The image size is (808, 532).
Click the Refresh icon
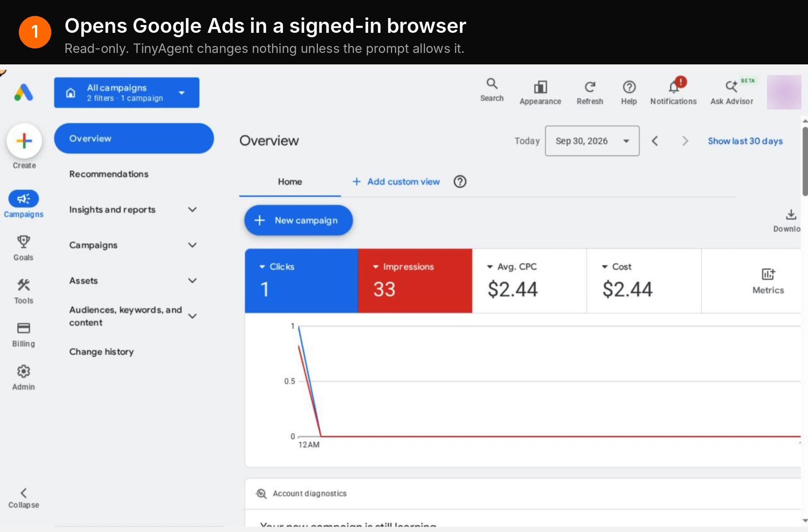click(x=590, y=87)
